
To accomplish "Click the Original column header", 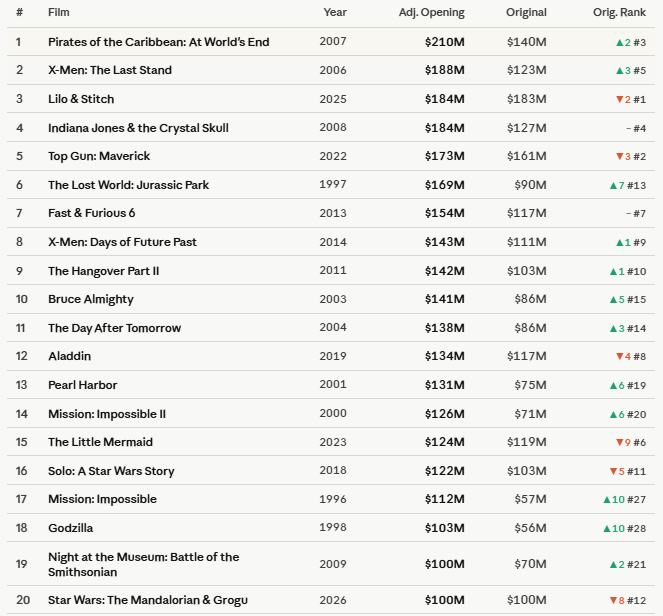I will coord(526,13).
